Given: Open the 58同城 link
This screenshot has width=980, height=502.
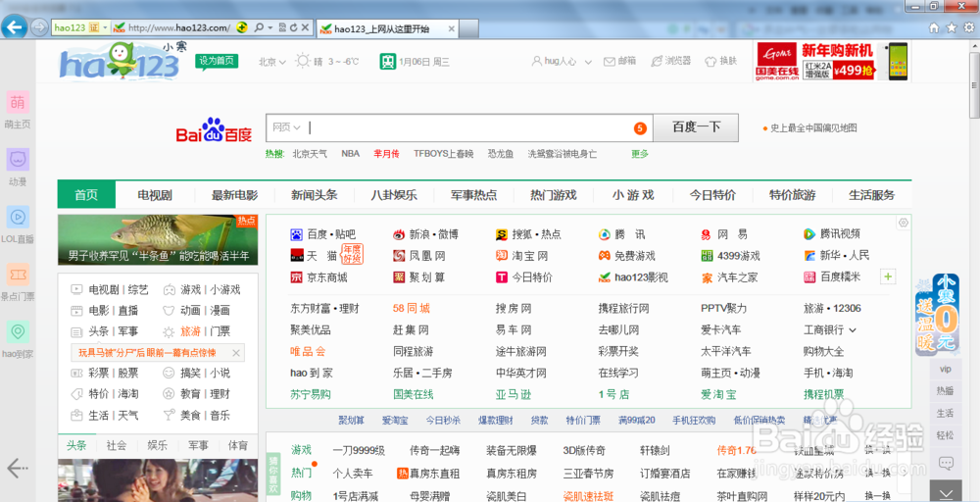Looking at the screenshot, I should pyautogui.click(x=412, y=308).
